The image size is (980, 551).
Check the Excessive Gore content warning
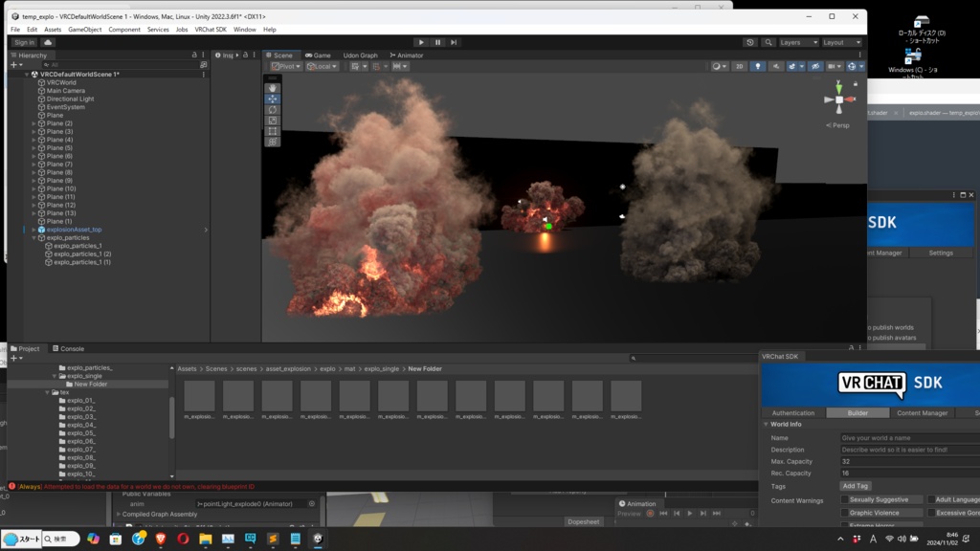click(x=931, y=513)
